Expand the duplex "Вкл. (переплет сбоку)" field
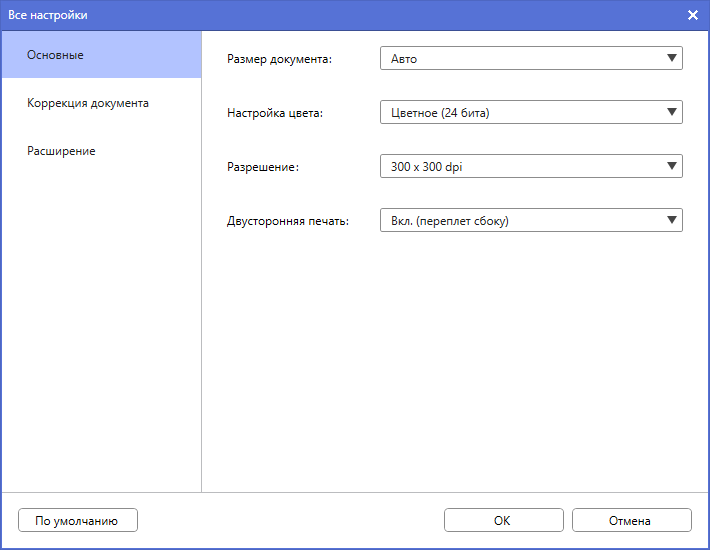The image size is (710, 550). [x=520, y=221]
